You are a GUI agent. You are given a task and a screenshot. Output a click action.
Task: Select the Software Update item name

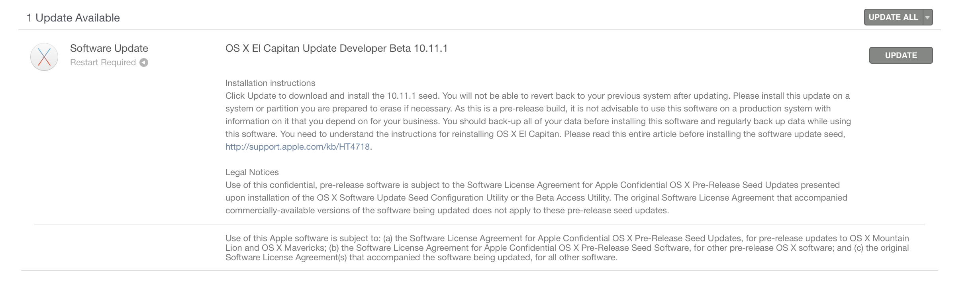109,48
